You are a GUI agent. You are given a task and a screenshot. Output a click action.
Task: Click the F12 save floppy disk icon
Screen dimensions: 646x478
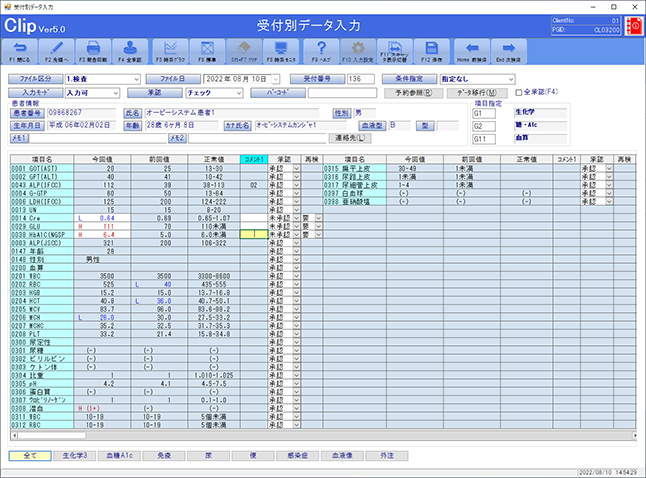431,52
